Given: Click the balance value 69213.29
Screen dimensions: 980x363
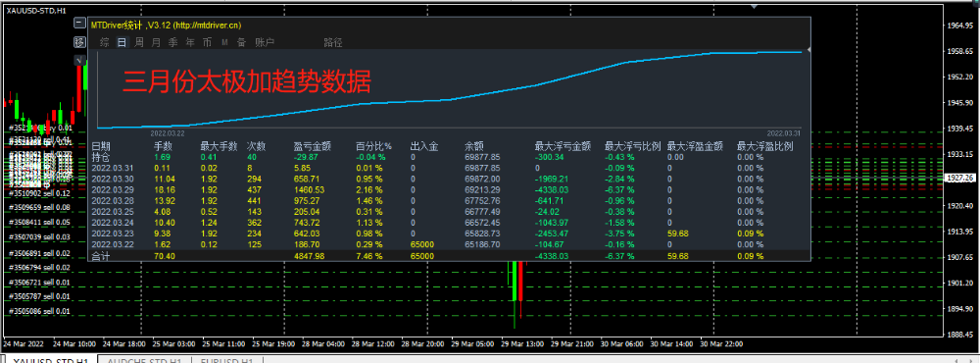Looking at the screenshot, I should 482,189.
